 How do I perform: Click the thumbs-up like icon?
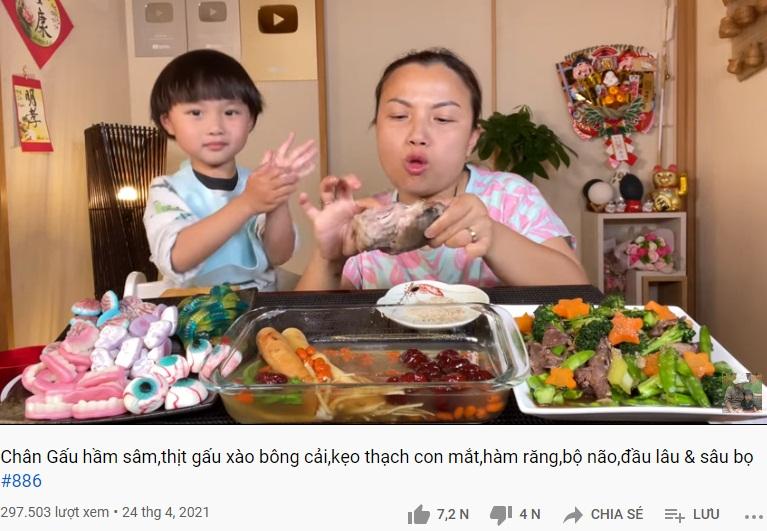click(419, 514)
